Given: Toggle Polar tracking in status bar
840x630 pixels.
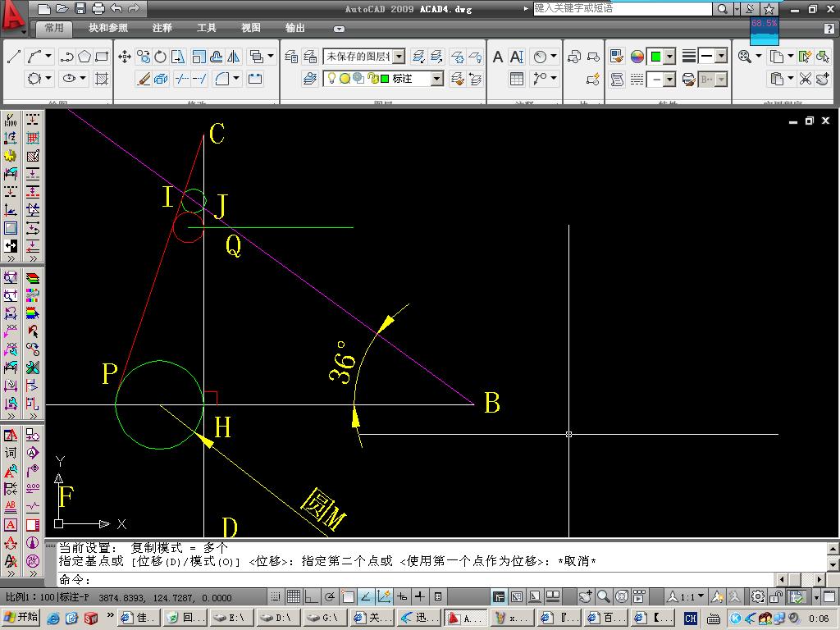Looking at the screenshot, I should [330, 597].
